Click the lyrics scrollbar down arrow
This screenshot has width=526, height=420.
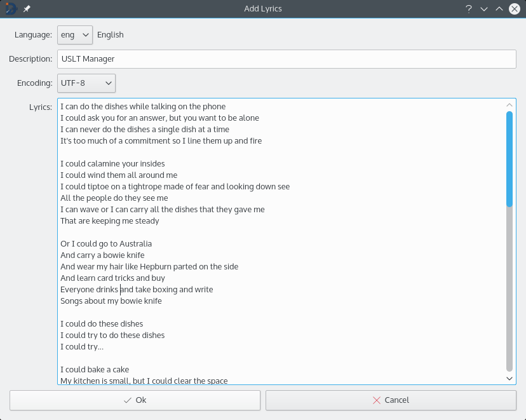click(509, 379)
